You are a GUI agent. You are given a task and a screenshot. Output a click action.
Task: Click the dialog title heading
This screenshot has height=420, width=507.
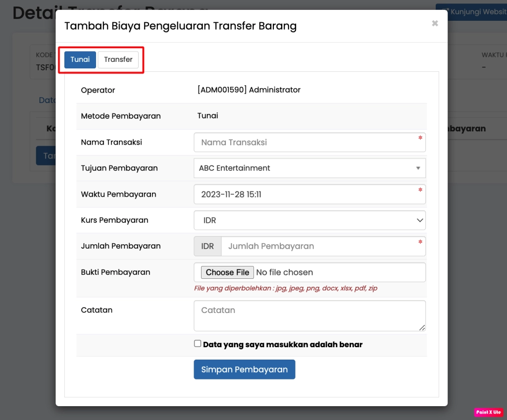pos(180,26)
